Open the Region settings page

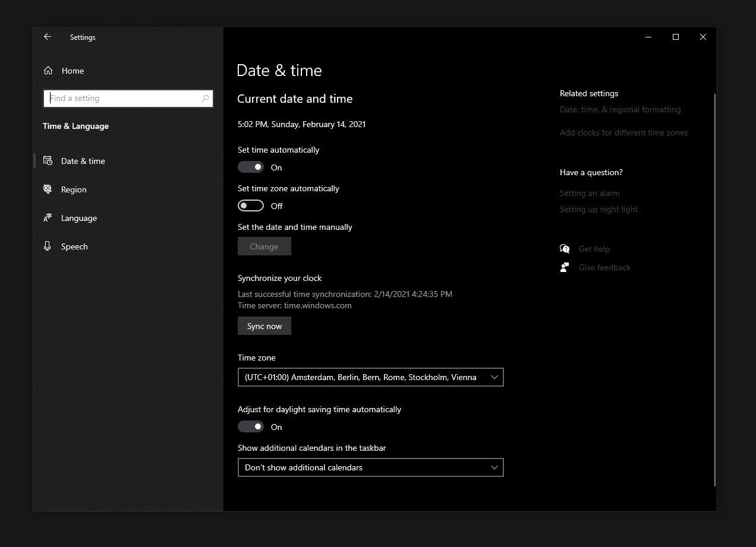pos(128,189)
